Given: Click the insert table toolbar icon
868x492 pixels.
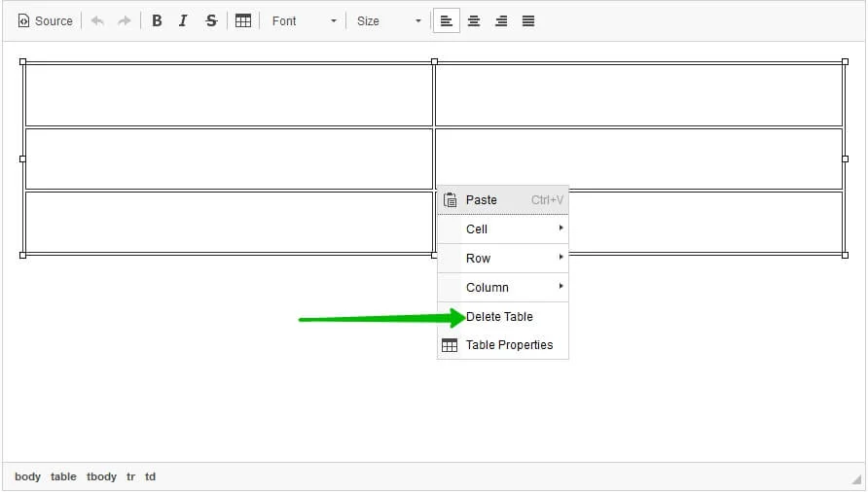Looking at the screenshot, I should click(x=243, y=21).
